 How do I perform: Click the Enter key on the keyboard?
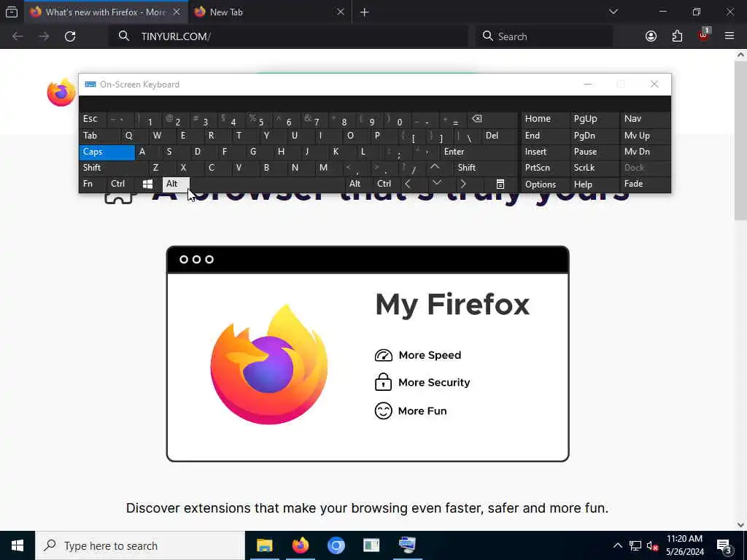479,152
